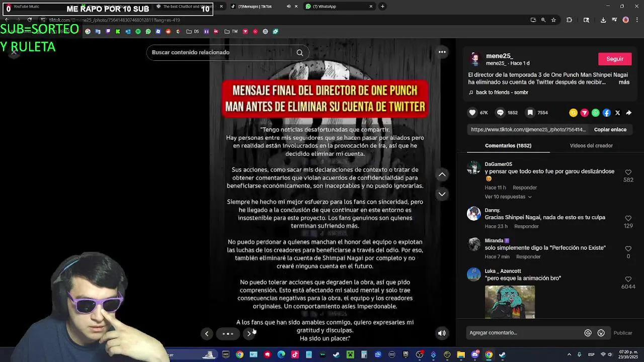This screenshot has width=644, height=362.
Task: Open Discord from the taskbar
Action: tap(475, 354)
